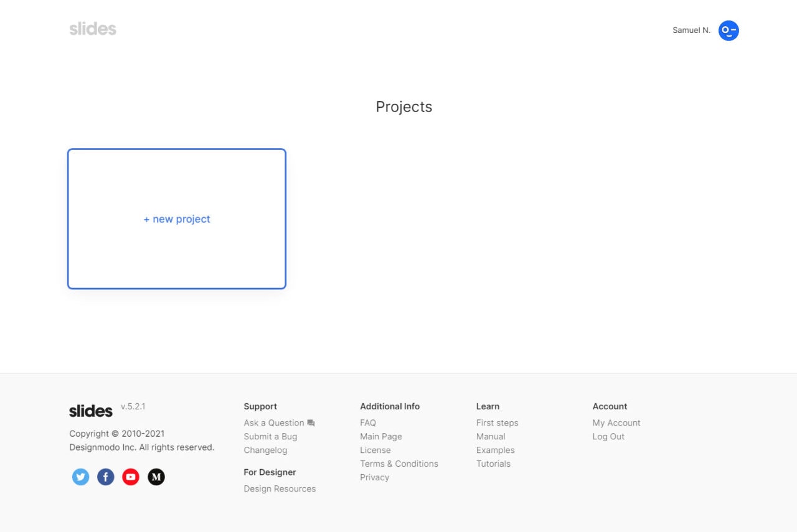Open the Submit a Bug link

pos(270,436)
